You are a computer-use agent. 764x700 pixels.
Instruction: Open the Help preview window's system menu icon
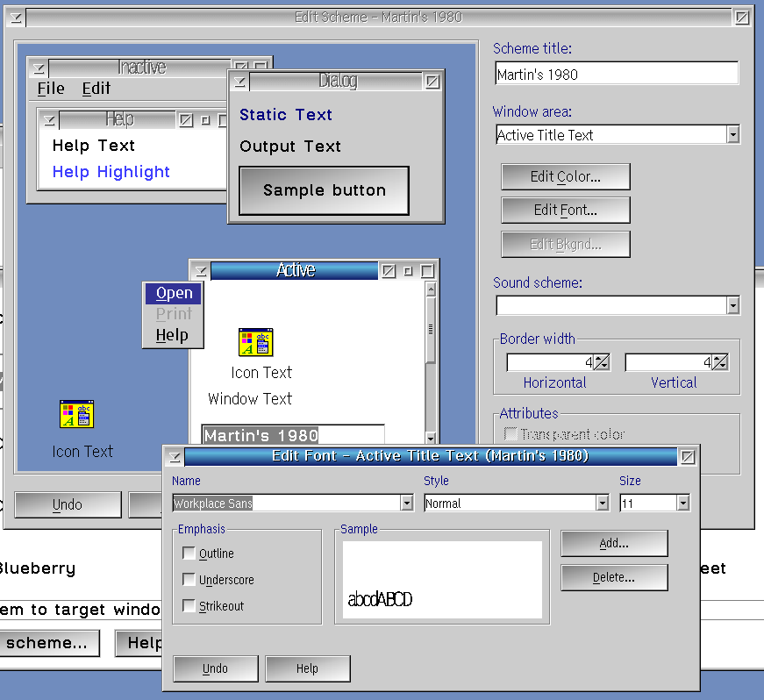pyautogui.click(x=49, y=120)
